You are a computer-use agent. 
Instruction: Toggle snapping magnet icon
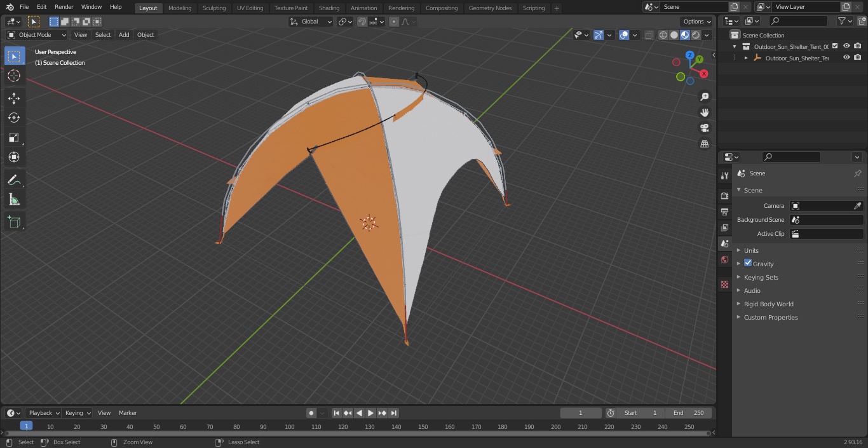[x=362, y=22]
